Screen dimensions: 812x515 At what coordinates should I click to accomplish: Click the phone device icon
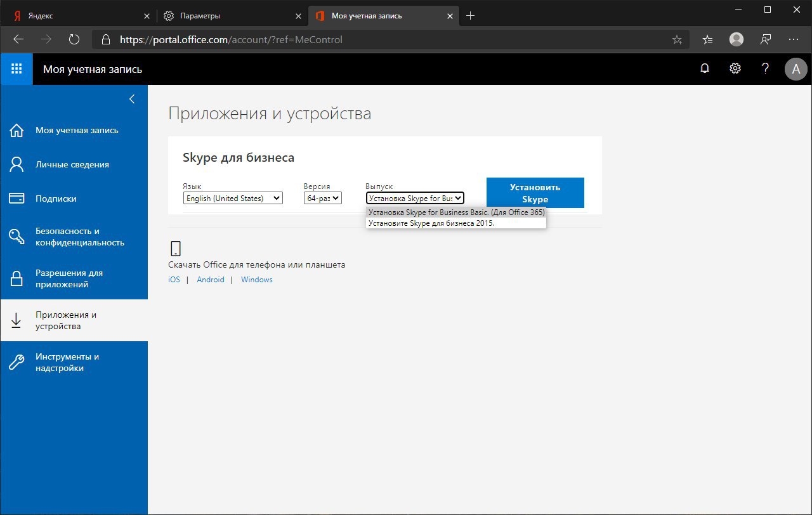tap(176, 249)
